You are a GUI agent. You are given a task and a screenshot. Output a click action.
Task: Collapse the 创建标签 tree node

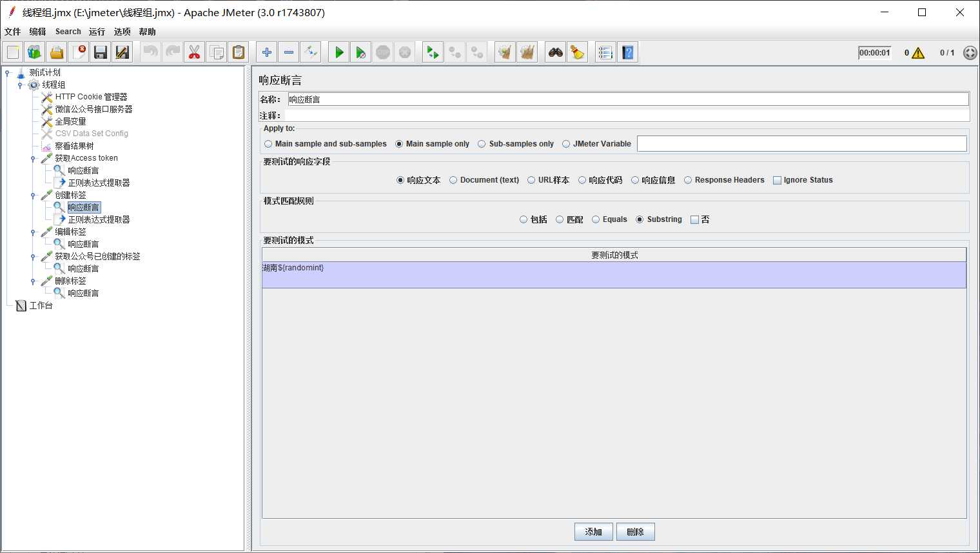pyautogui.click(x=33, y=195)
